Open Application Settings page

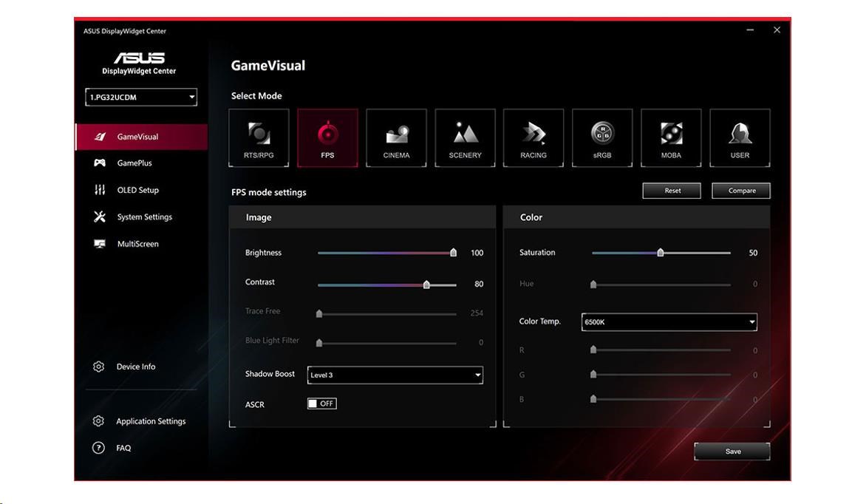coord(151,420)
